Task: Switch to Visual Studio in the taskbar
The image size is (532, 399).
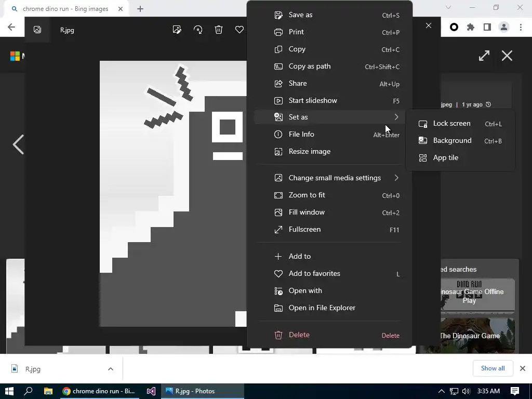Action: click(x=151, y=391)
